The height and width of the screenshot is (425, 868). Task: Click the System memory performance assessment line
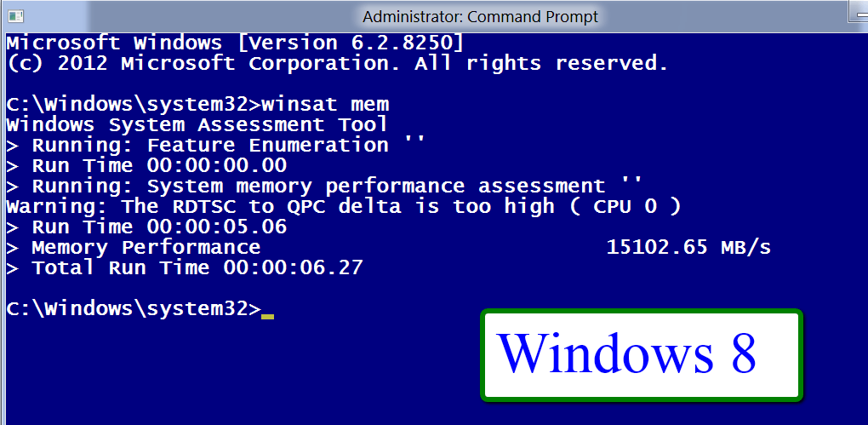324,187
